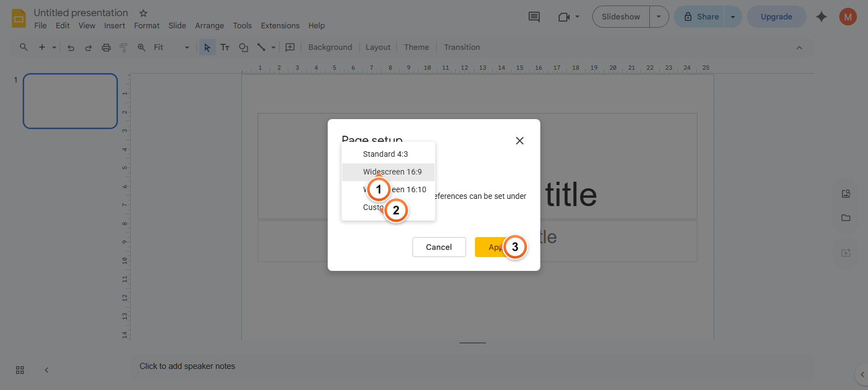Open the image templates side panel icon

coord(845,194)
